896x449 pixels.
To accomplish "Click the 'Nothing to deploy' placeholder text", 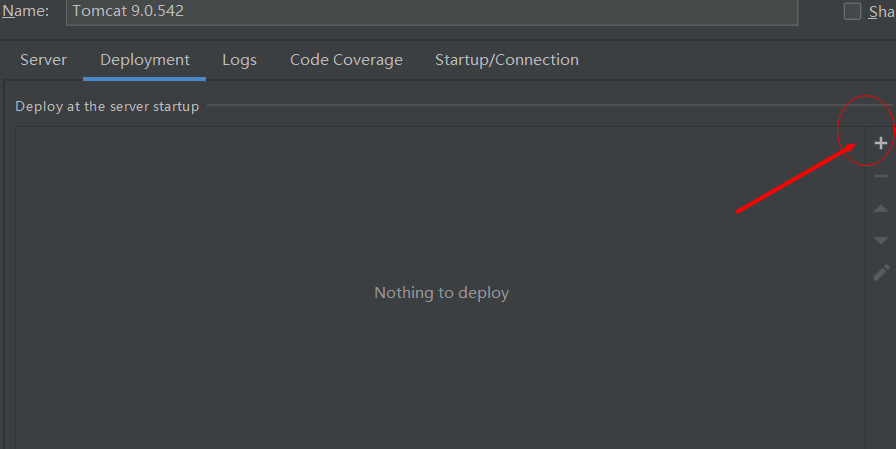I will 442,292.
